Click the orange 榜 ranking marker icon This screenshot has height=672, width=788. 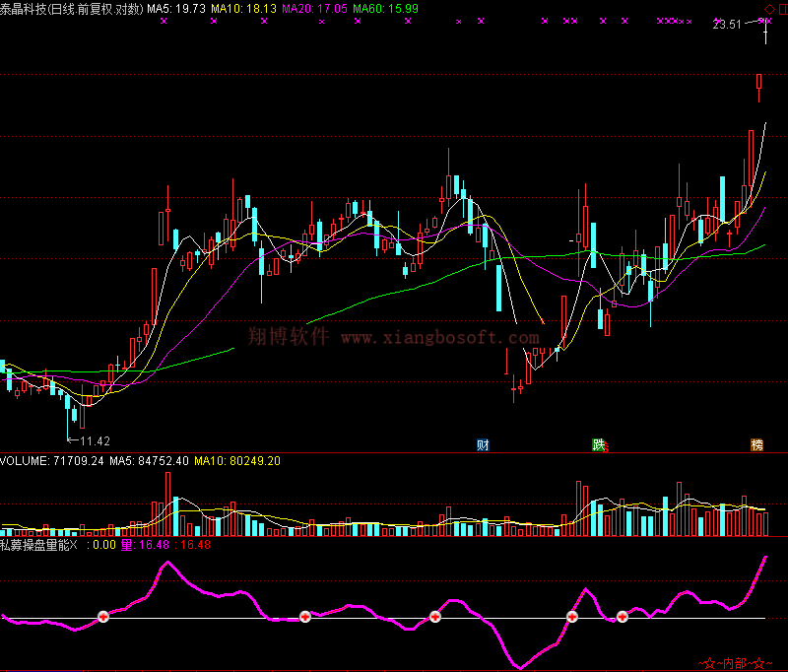(756, 444)
